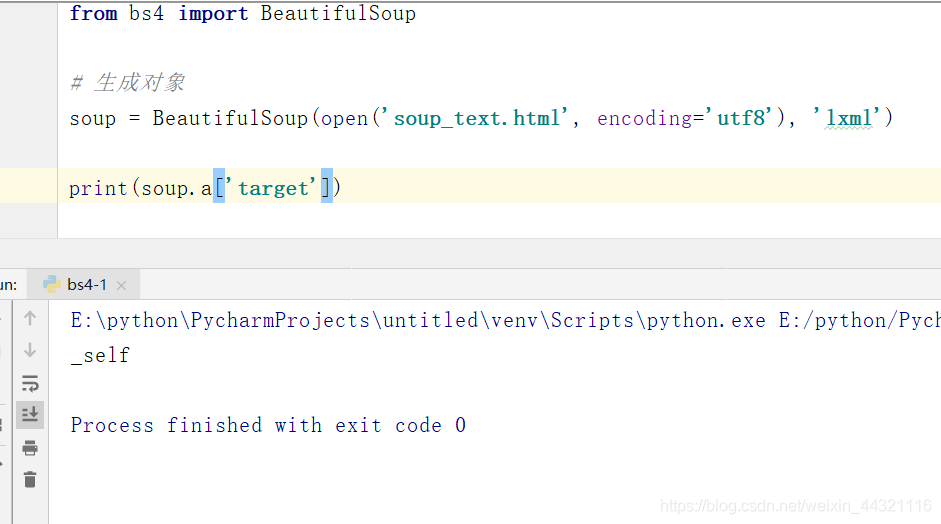
Task: Click editor gutter beside print line
Action: coord(29,185)
